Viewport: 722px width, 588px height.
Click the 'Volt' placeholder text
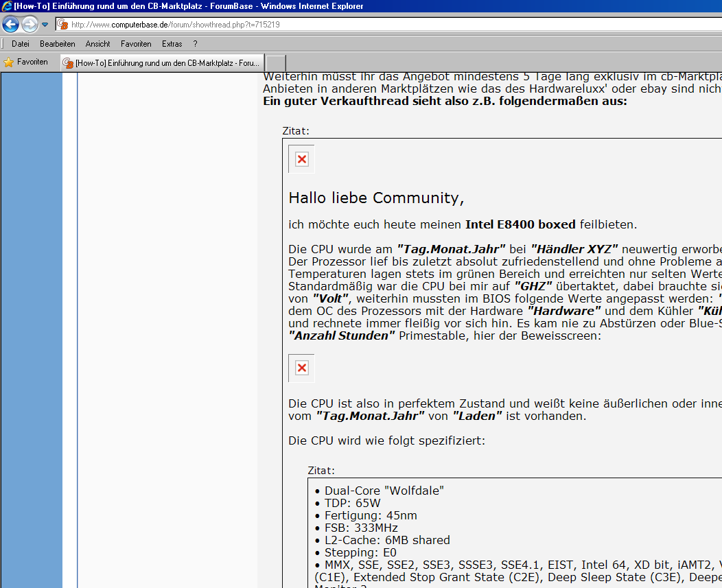330,299
